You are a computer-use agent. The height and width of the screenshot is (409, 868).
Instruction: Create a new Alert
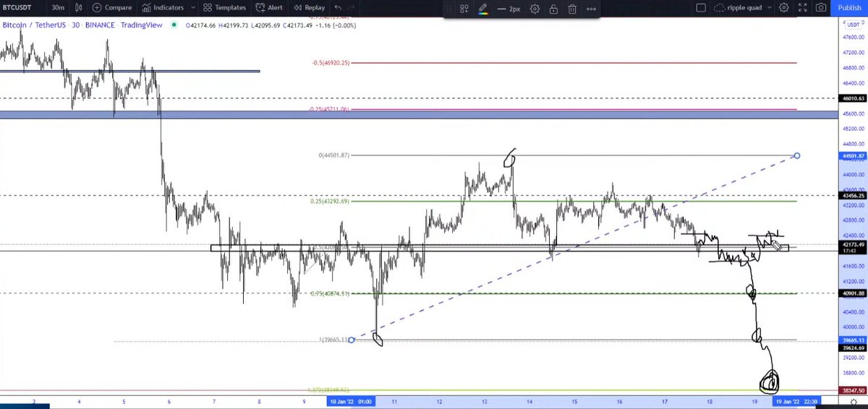pos(269,7)
